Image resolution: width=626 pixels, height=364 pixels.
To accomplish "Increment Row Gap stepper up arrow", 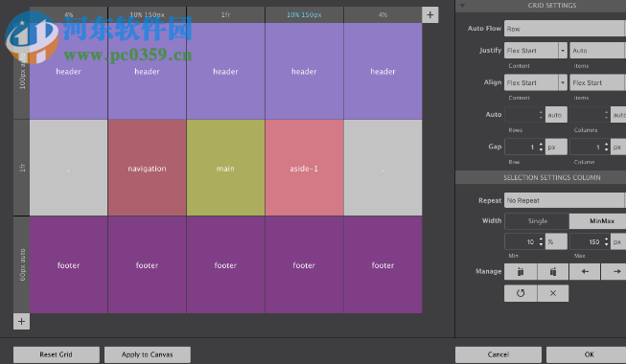I will [541, 145].
